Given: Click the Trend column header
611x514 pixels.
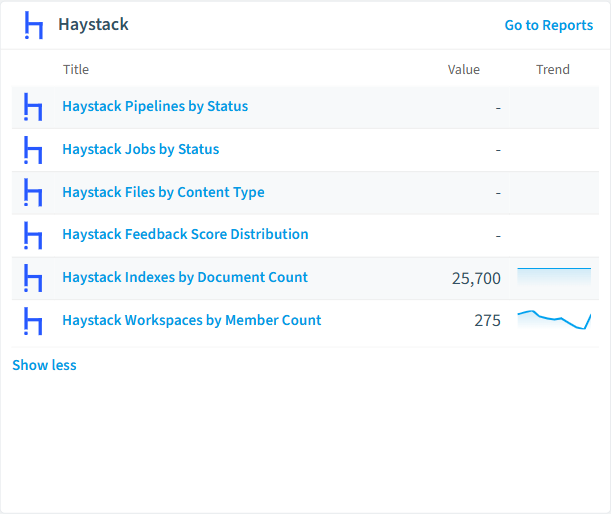Looking at the screenshot, I should pos(553,69).
